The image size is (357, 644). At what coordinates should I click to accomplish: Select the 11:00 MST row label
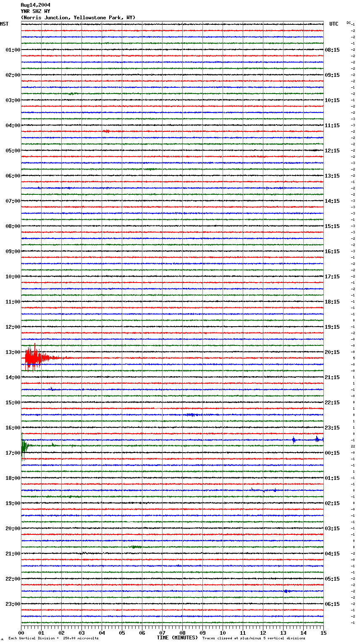tap(13, 302)
